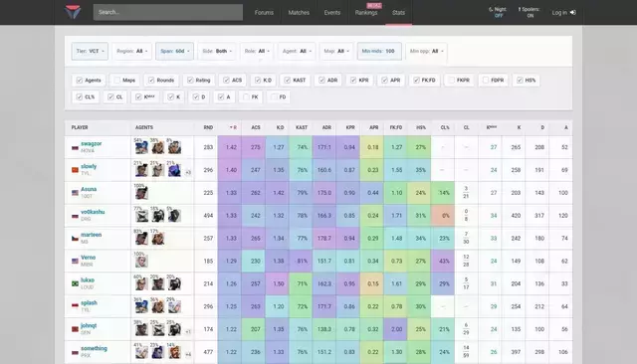This screenshot has height=364, width=637.
Task: Toggle the HS% column checkbox
Action: click(520, 81)
